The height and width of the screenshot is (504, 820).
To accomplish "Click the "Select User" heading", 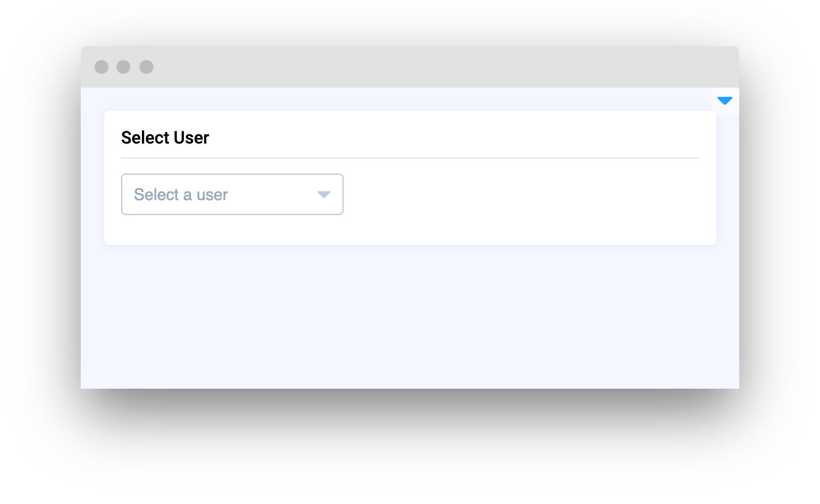I will click(165, 138).
